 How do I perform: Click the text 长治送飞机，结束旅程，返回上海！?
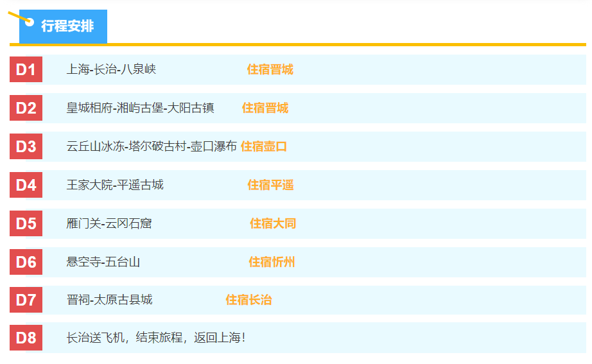click(x=156, y=338)
